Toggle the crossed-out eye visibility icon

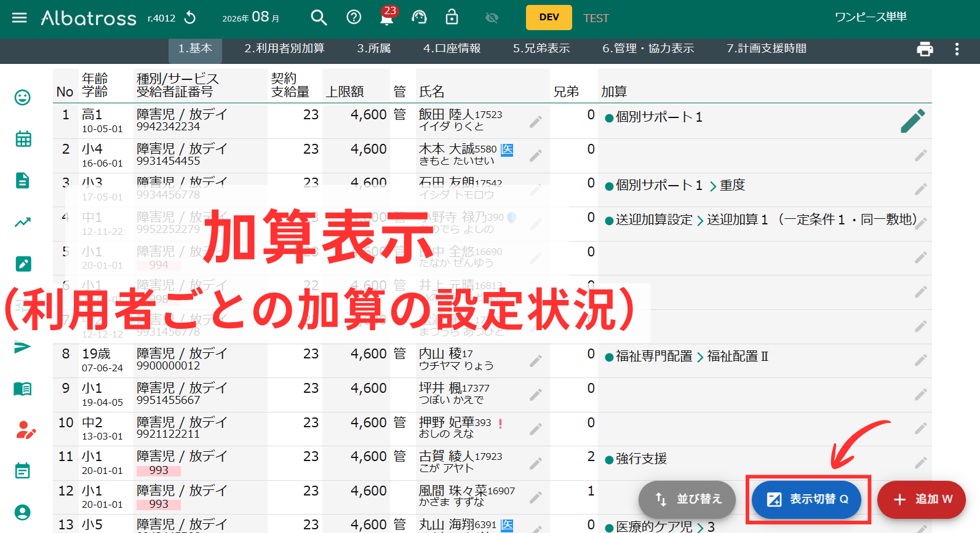coord(492,18)
